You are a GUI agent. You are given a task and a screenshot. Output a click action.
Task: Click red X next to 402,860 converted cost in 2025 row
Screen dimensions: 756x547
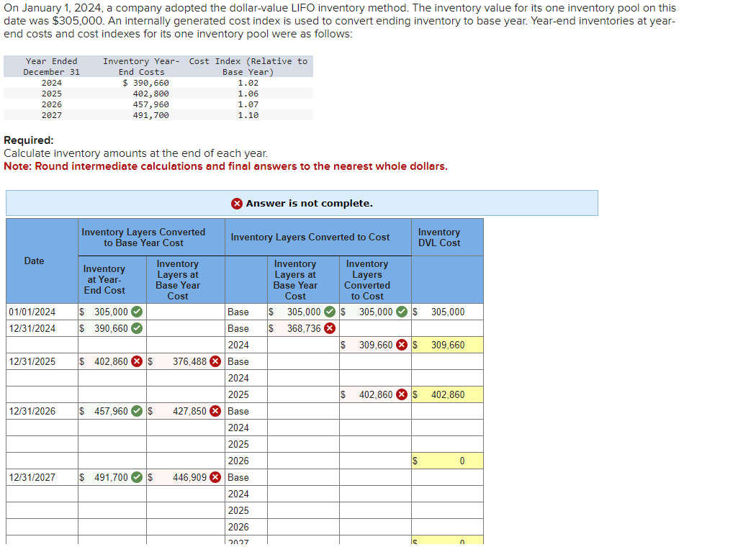[402, 394]
